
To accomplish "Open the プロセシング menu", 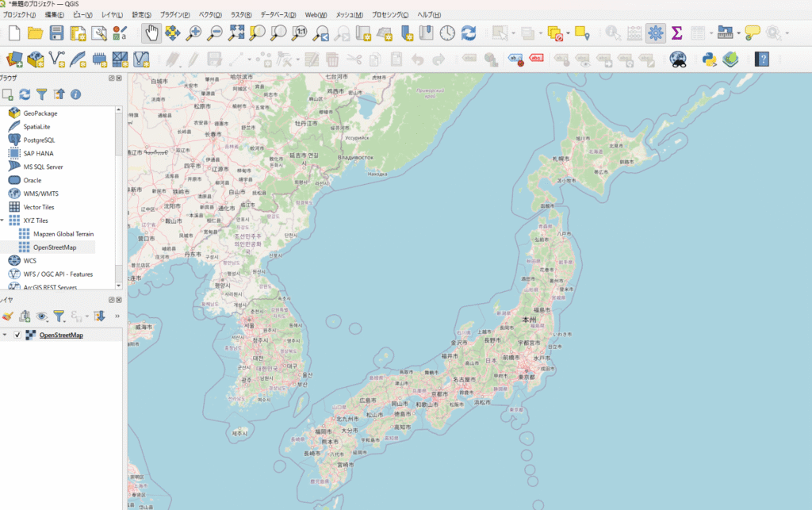I will click(x=390, y=15).
